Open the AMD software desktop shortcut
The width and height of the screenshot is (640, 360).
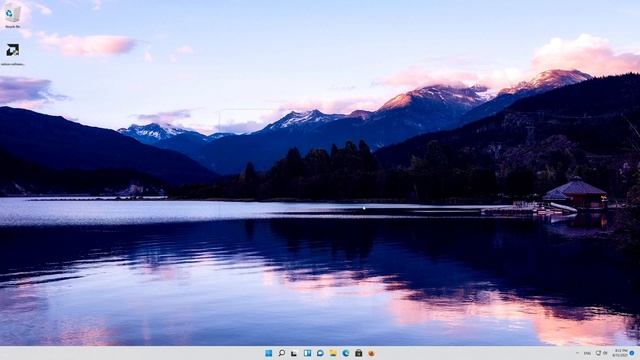[13, 53]
